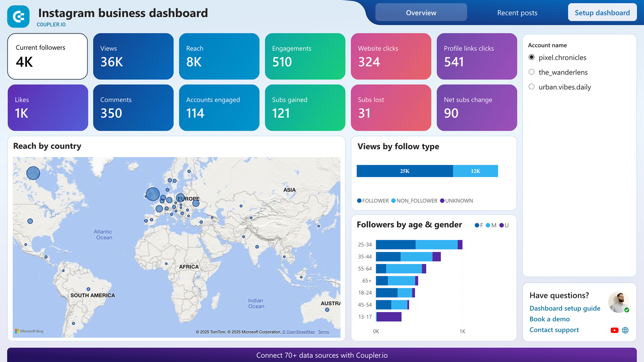The width and height of the screenshot is (644, 362).
Task: Click the UNKNOWN legend marker
Action: 442,201
